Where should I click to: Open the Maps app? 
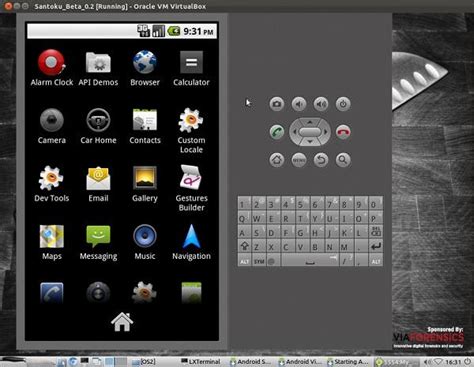tap(51, 242)
